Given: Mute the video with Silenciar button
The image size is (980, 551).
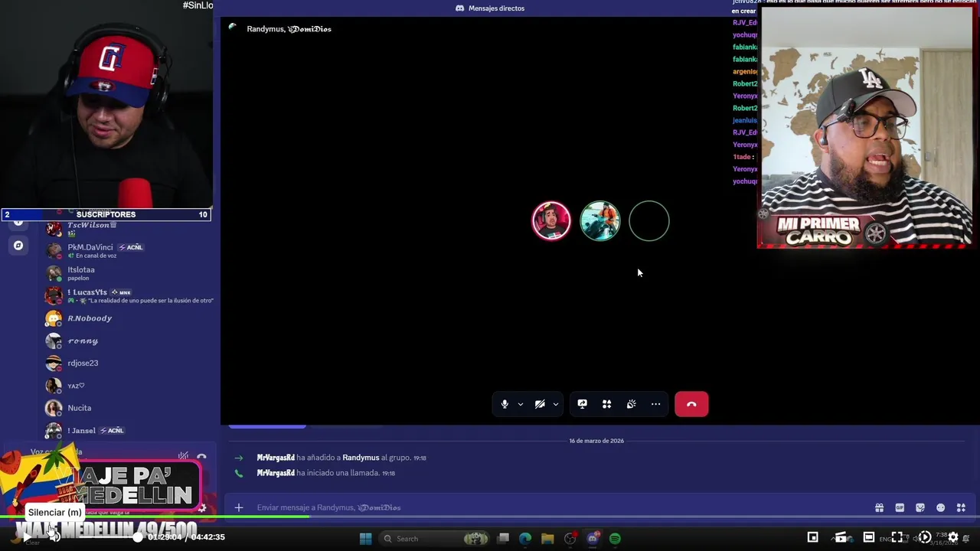Looking at the screenshot, I should click(x=54, y=536).
